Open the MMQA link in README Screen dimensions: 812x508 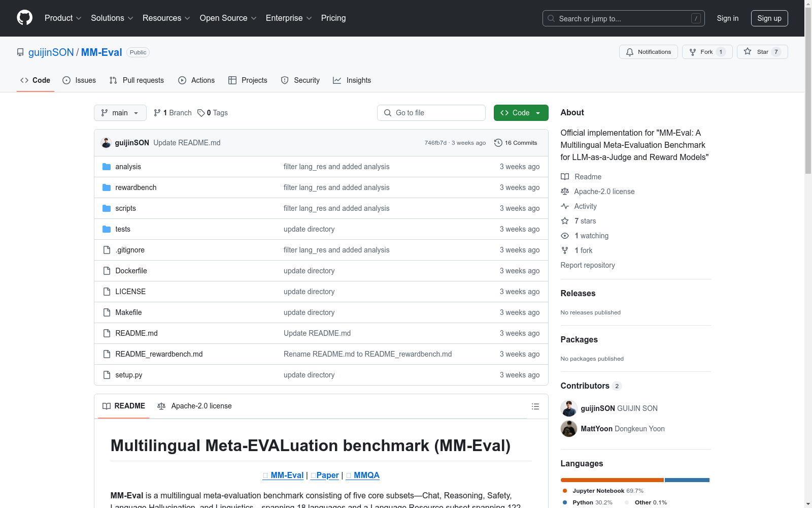click(x=363, y=475)
